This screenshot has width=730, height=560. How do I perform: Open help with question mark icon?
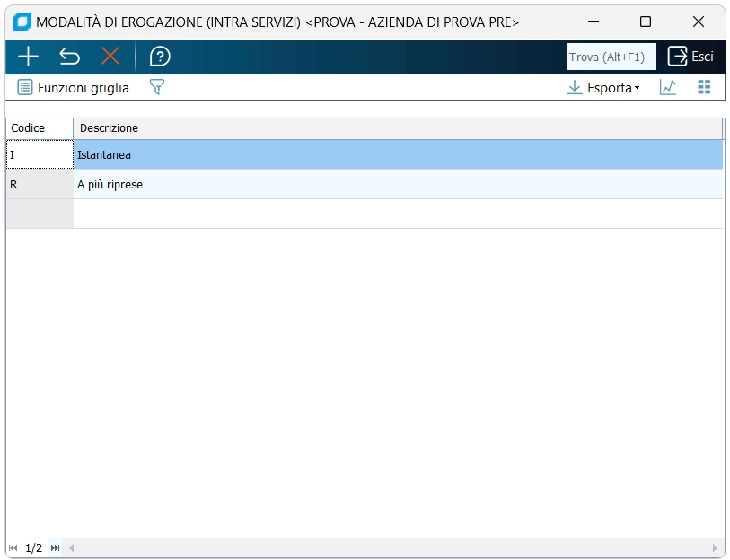coord(160,57)
